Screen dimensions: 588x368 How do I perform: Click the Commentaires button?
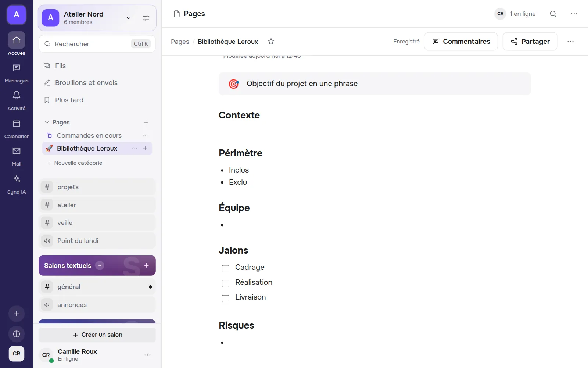pyautogui.click(x=461, y=42)
